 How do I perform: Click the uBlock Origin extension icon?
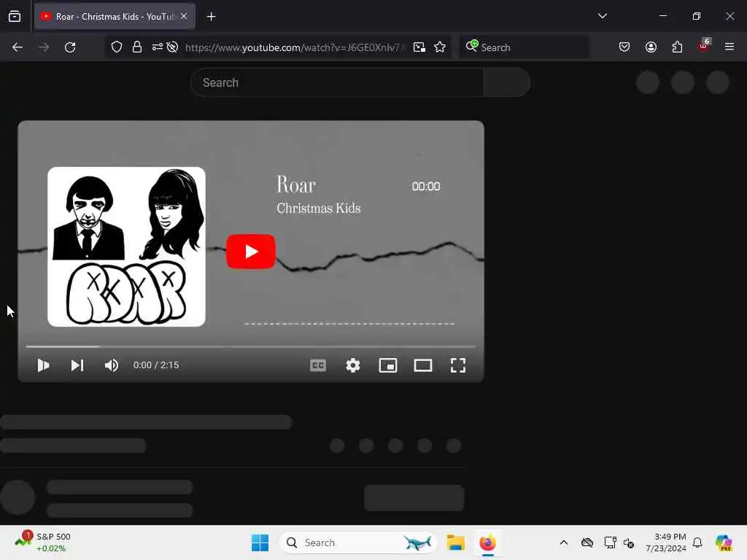[x=704, y=46]
